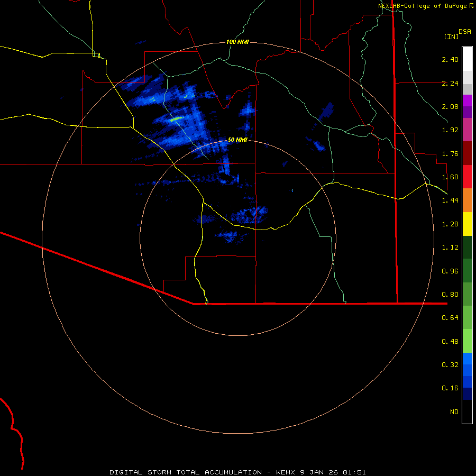The height and width of the screenshot is (476, 476).
Task: Select the light blue legend swatch
Action: point(467,358)
